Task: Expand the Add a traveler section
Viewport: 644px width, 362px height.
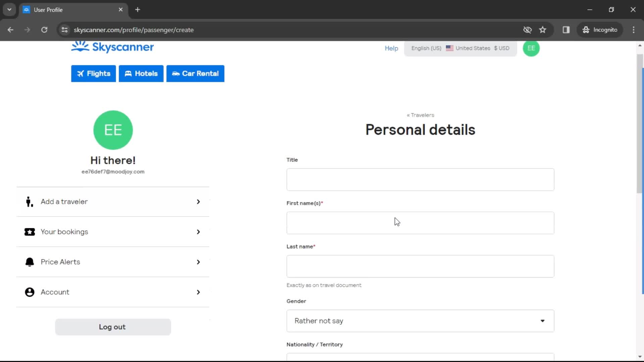Action: 112,201
